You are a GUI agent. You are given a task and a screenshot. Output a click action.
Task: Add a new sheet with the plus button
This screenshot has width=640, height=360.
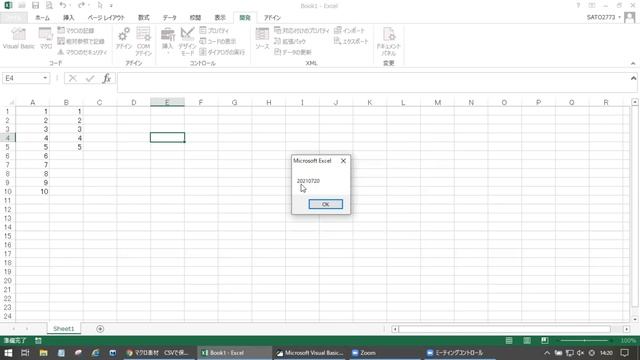pos(100,329)
